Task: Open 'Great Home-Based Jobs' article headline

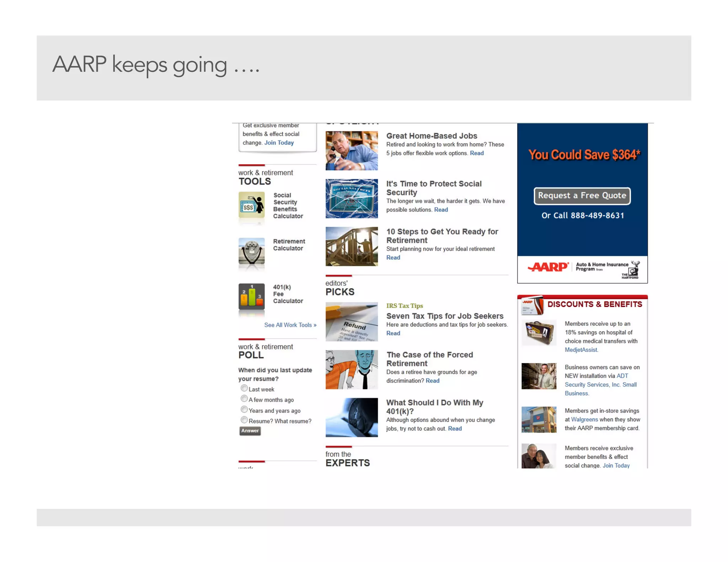Action: coord(432,136)
